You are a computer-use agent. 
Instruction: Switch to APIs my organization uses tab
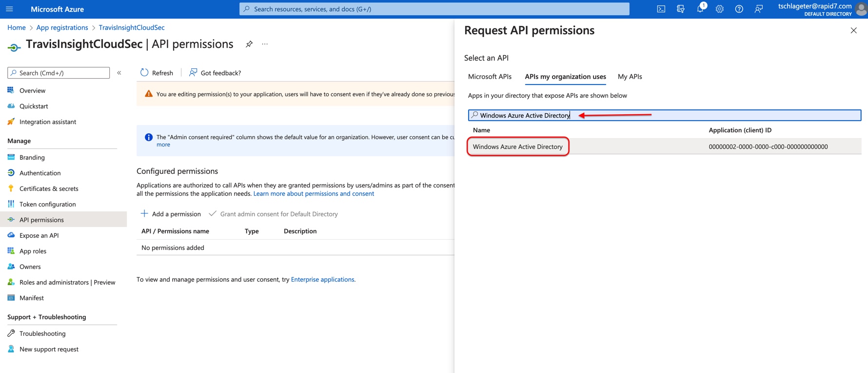tap(565, 77)
